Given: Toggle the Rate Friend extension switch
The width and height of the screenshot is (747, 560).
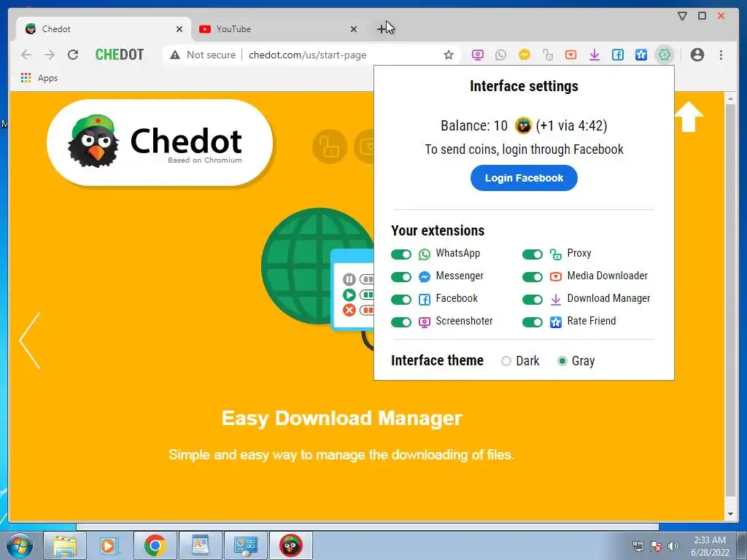Looking at the screenshot, I should pyautogui.click(x=532, y=322).
